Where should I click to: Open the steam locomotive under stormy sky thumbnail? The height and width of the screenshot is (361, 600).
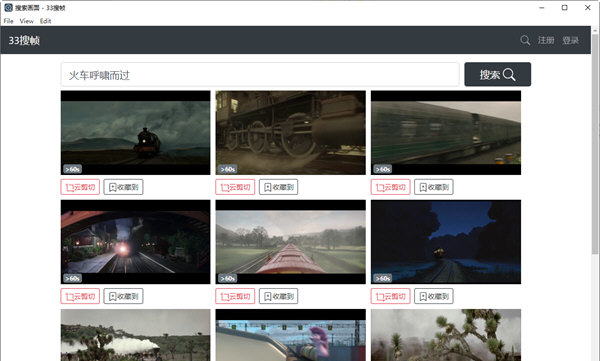click(x=135, y=133)
